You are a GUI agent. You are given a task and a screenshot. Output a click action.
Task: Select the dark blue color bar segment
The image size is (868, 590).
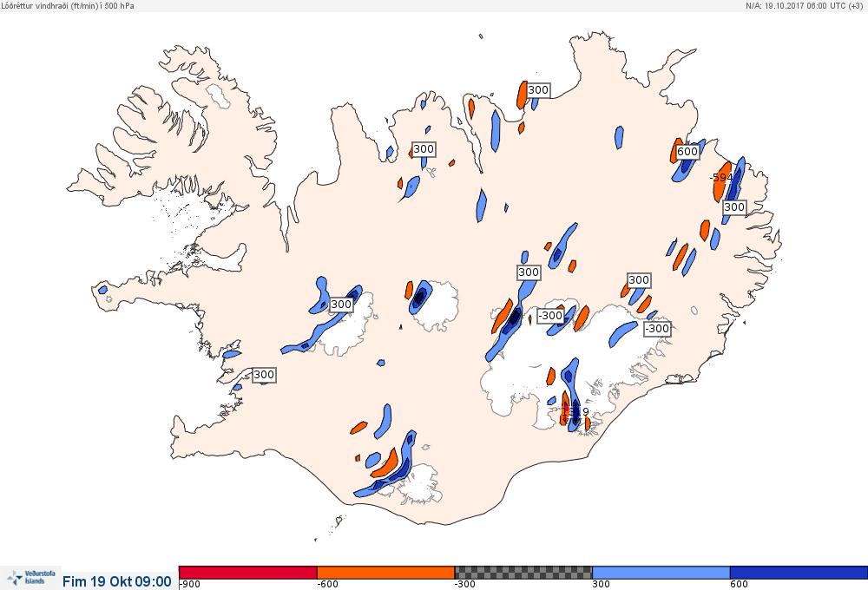(799, 573)
